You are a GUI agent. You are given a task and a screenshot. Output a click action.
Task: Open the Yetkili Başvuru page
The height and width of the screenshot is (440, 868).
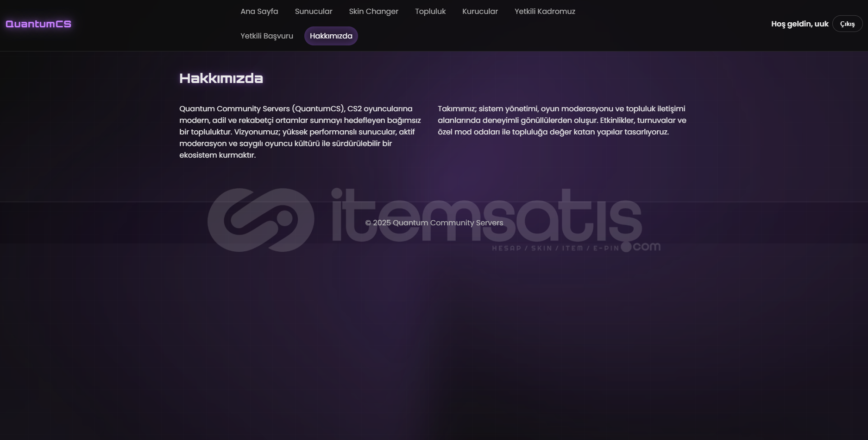267,36
